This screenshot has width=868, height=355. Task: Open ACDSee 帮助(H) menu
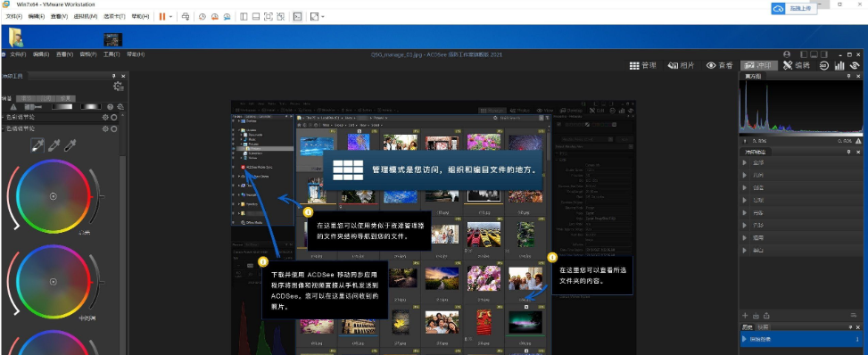pyautogui.click(x=136, y=54)
